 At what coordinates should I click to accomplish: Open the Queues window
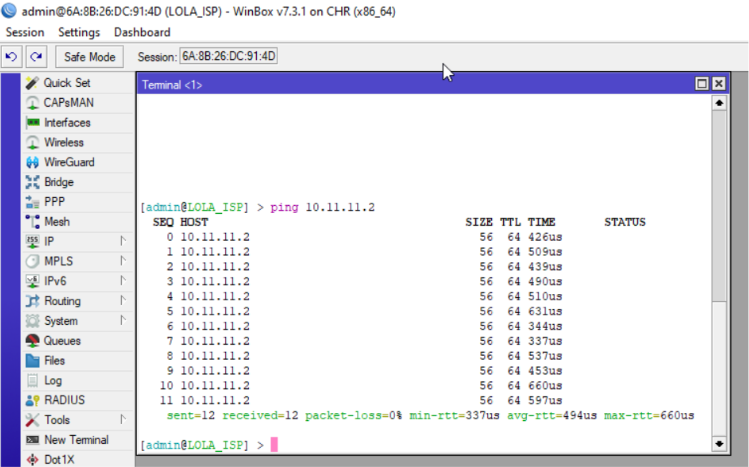click(x=62, y=341)
